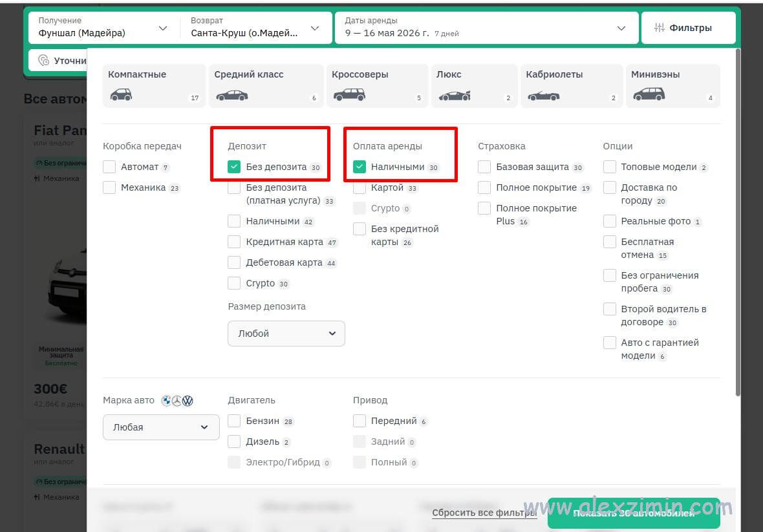Open the Марка авто Любая dropdown
The image size is (763, 532).
click(161, 427)
